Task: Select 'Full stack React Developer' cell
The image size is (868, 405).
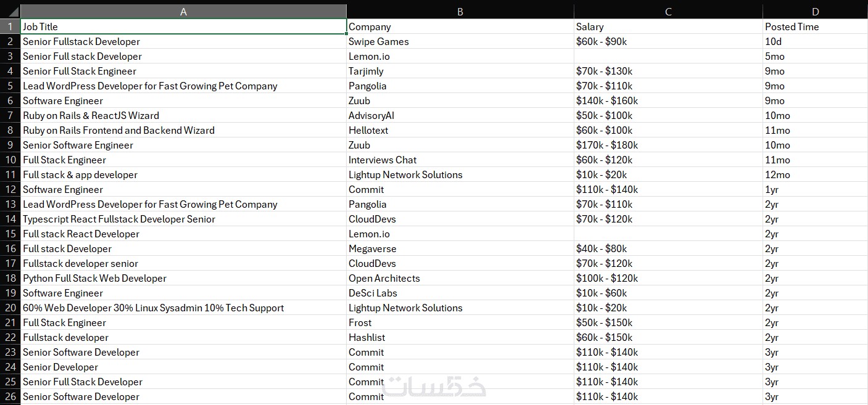Action: 183,234
